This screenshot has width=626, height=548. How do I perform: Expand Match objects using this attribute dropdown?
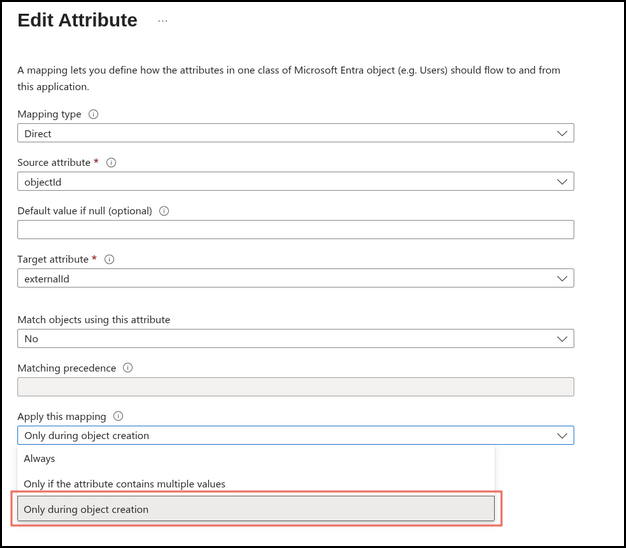(x=295, y=339)
